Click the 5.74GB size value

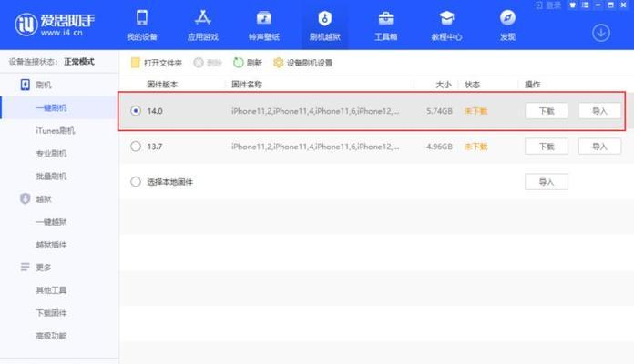click(x=439, y=111)
